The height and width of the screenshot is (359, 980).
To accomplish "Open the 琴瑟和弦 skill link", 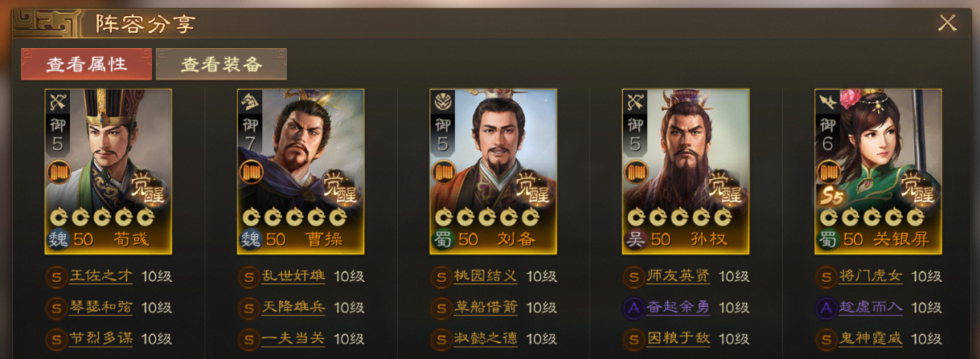I will pos(101,308).
